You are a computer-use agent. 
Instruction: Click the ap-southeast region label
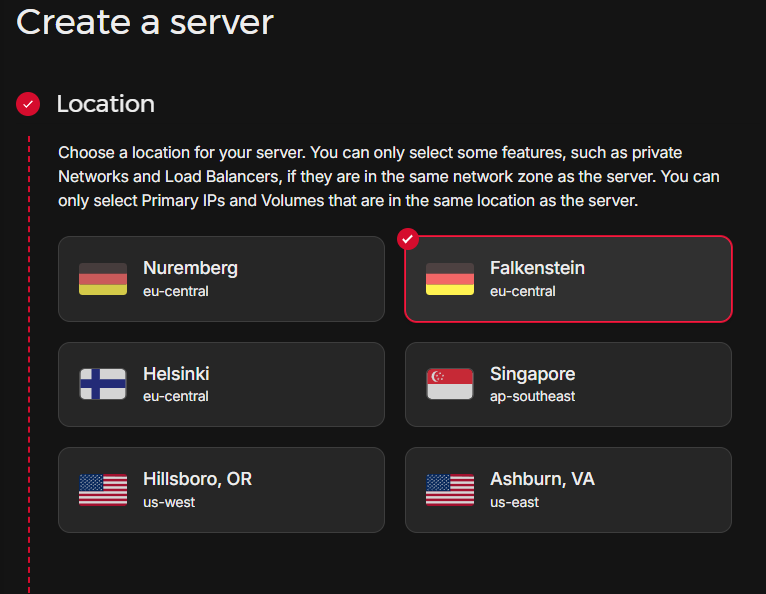532,396
